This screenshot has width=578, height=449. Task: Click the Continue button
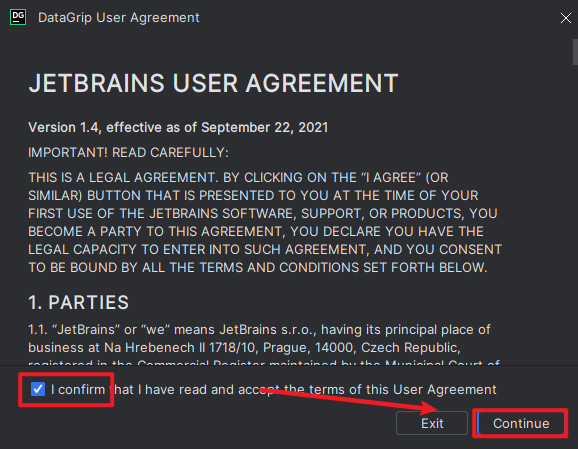coord(521,423)
